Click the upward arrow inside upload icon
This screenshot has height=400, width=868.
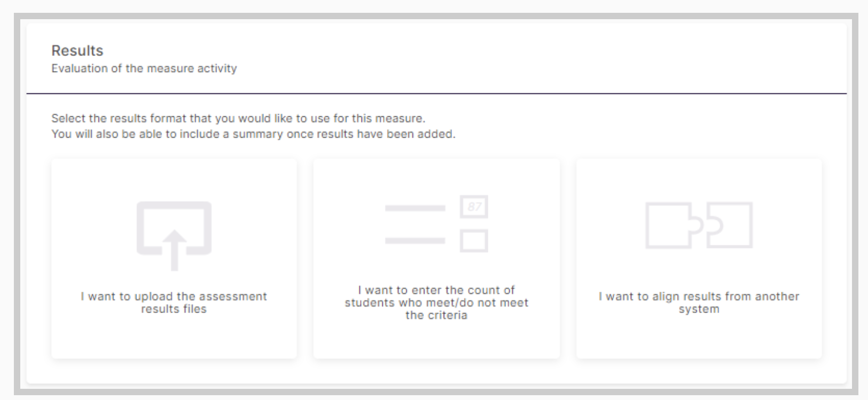tap(174, 251)
